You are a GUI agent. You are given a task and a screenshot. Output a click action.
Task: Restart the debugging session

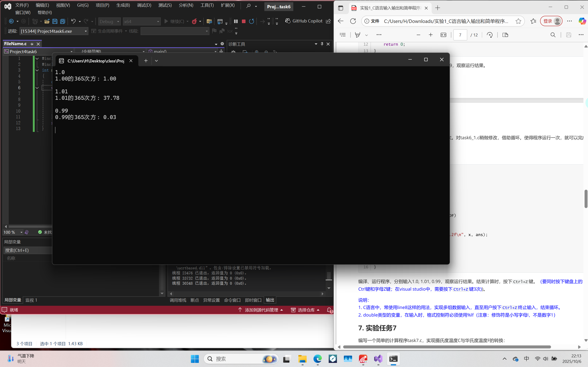click(x=252, y=21)
